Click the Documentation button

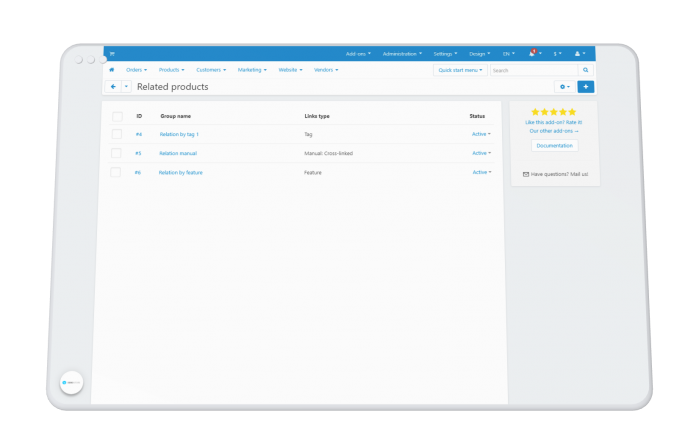tap(554, 146)
